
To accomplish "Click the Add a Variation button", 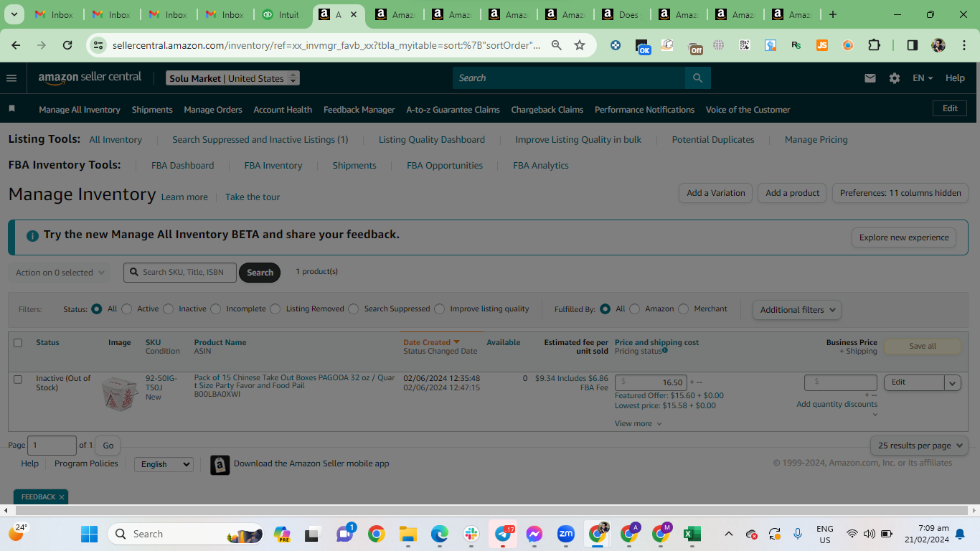I will [x=716, y=193].
